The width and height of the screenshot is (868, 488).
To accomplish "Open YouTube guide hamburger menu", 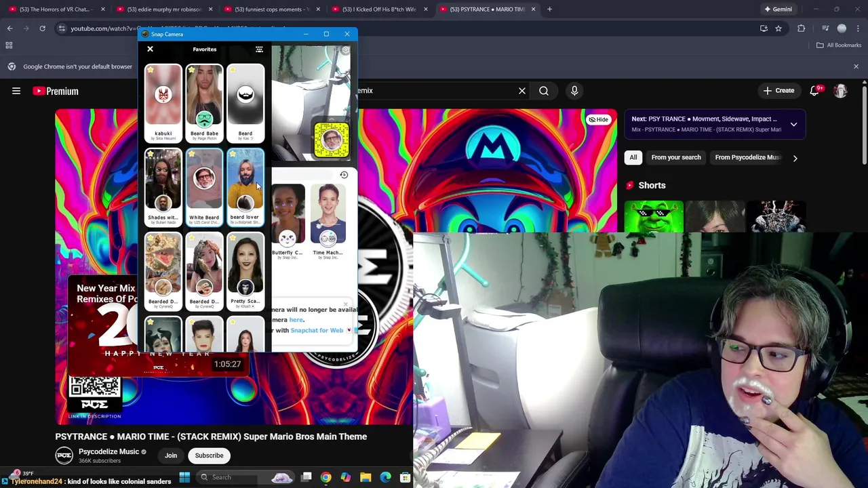I will (16, 91).
